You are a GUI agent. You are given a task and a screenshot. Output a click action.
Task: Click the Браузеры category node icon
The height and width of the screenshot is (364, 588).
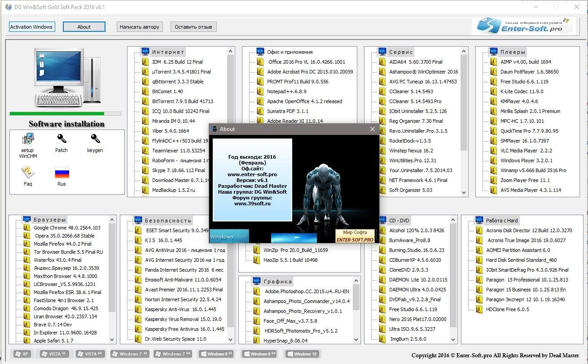[26, 220]
